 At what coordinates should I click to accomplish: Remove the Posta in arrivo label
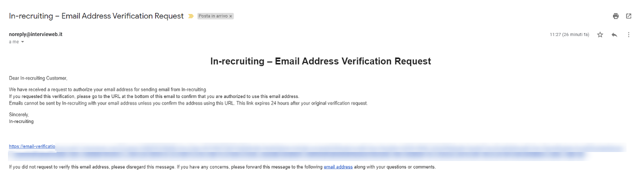pos(230,16)
